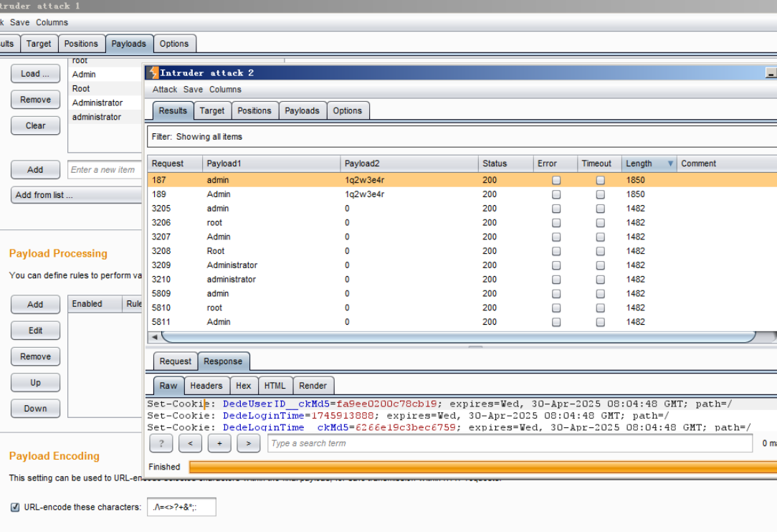Open the Save menu in attack 2
Screen dimensions: 777x532
193,90
